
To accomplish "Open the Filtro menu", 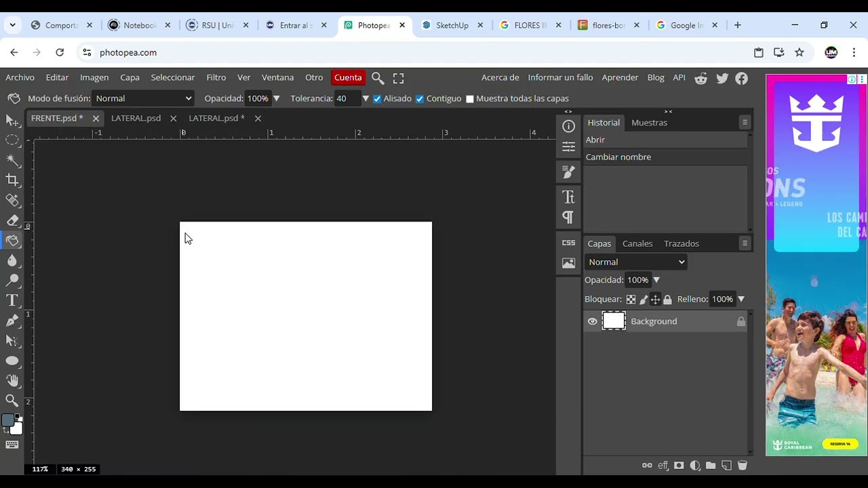I will [216, 77].
